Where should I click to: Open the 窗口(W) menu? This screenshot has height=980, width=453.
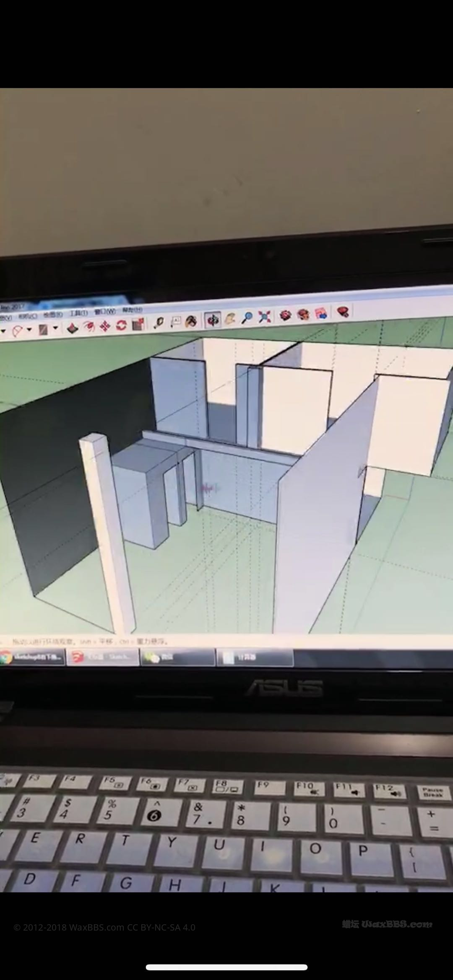pos(104,312)
